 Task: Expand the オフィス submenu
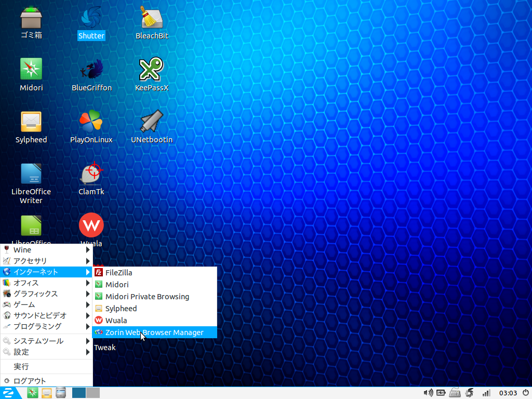[46, 283]
